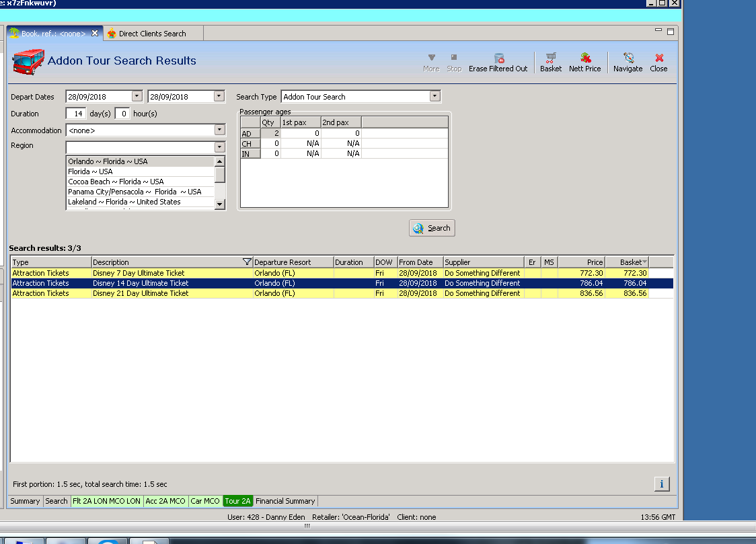Image resolution: width=756 pixels, height=544 pixels.
Task: Open the Search Type dropdown
Action: pos(435,97)
